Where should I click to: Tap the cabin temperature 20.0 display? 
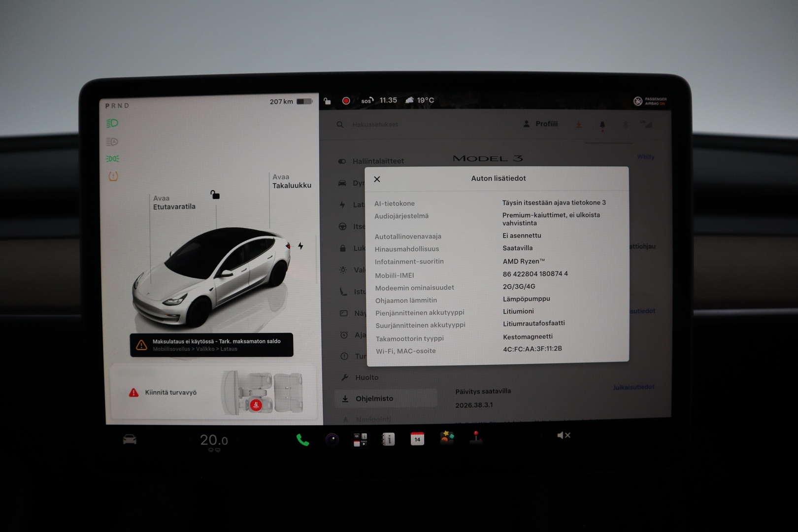[x=214, y=440]
